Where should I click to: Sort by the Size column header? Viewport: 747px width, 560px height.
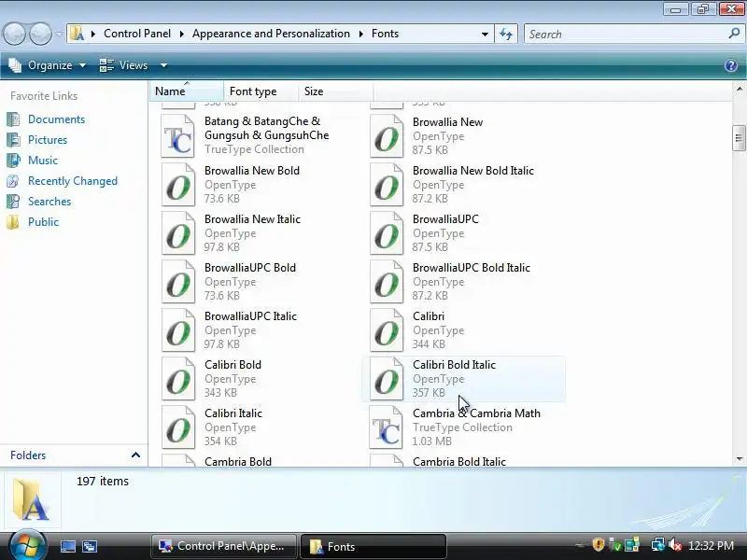point(336,91)
